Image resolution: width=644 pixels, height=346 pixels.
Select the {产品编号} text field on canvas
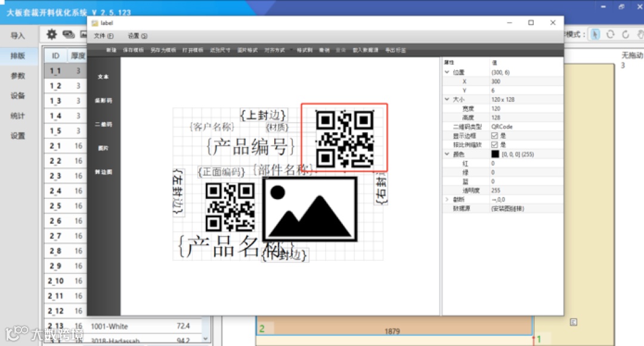[250, 146]
